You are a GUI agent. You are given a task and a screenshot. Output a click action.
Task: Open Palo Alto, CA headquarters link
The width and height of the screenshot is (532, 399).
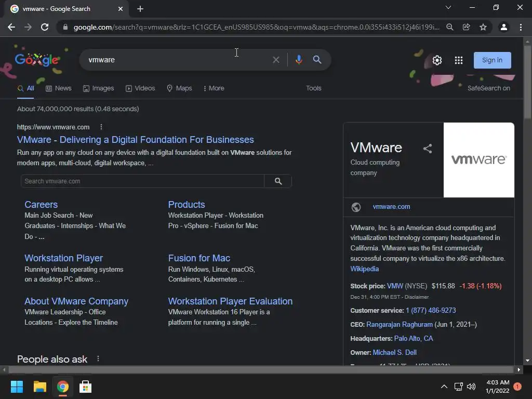[x=413, y=338]
